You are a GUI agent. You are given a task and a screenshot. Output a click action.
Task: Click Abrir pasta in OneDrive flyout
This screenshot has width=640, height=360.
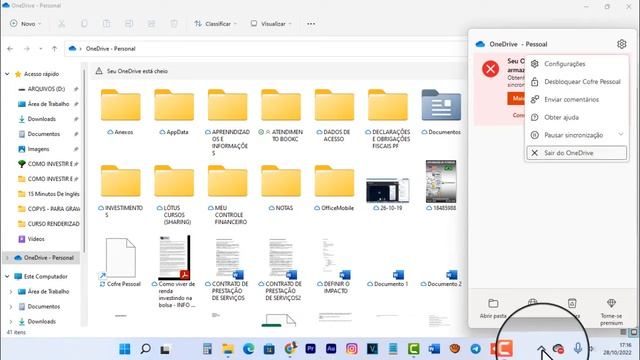coord(493,309)
